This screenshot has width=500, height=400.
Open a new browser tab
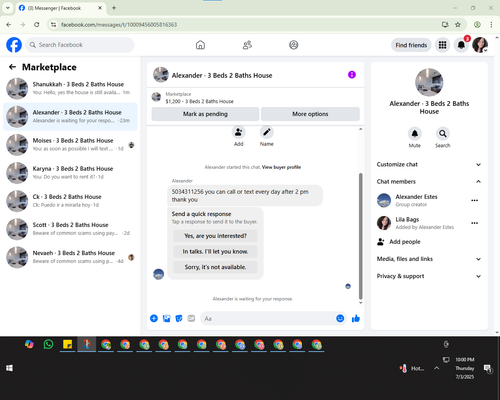tap(114, 8)
